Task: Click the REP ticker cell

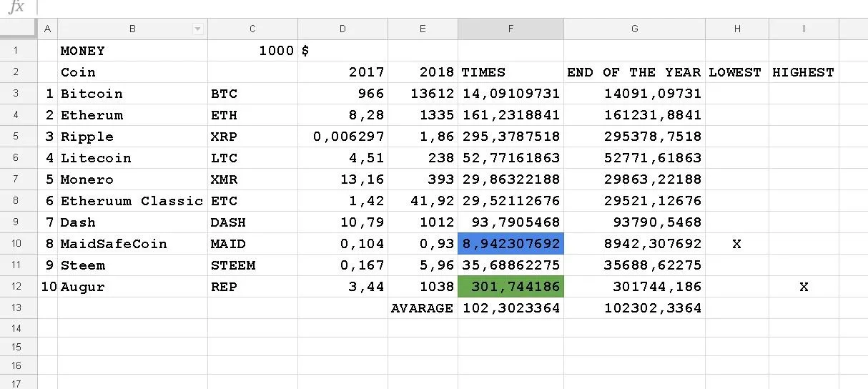Action: 252,287
